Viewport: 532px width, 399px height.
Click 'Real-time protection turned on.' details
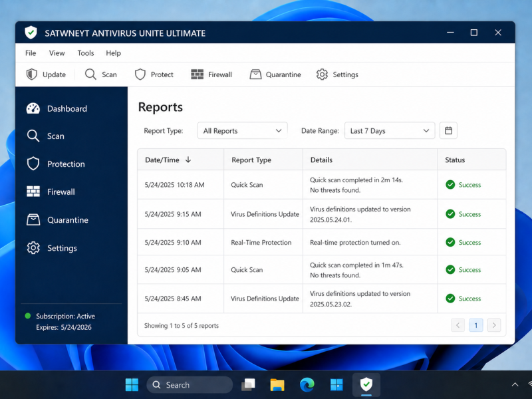point(355,242)
